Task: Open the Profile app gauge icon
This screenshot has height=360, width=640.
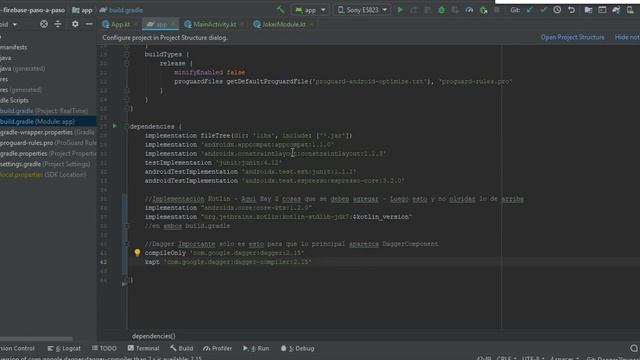Action: [x=469, y=10]
